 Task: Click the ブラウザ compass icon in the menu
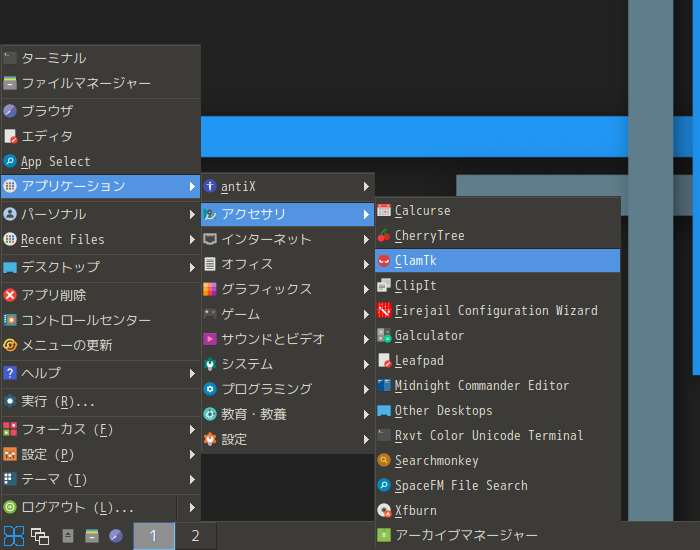10,111
